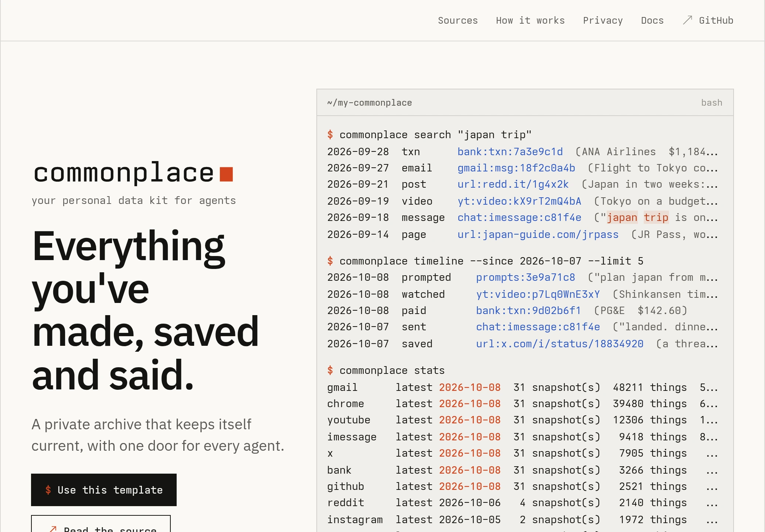Open the How it works page
The width and height of the screenshot is (765, 532).
tap(530, 20)
